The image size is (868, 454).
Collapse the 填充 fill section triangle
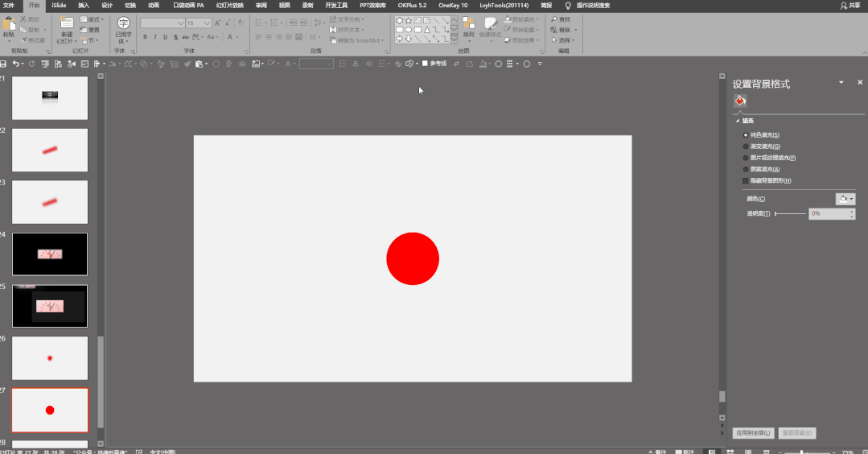tap(738, 121)
